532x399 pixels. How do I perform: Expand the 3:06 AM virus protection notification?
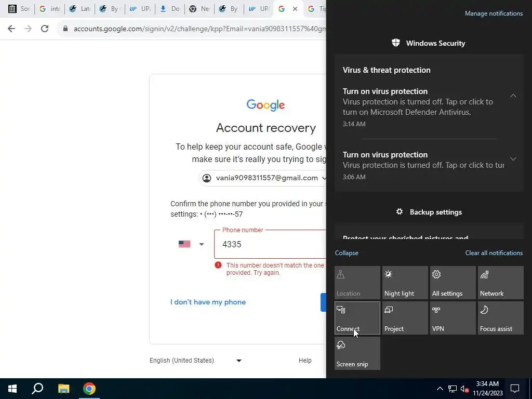coord(513,159)
